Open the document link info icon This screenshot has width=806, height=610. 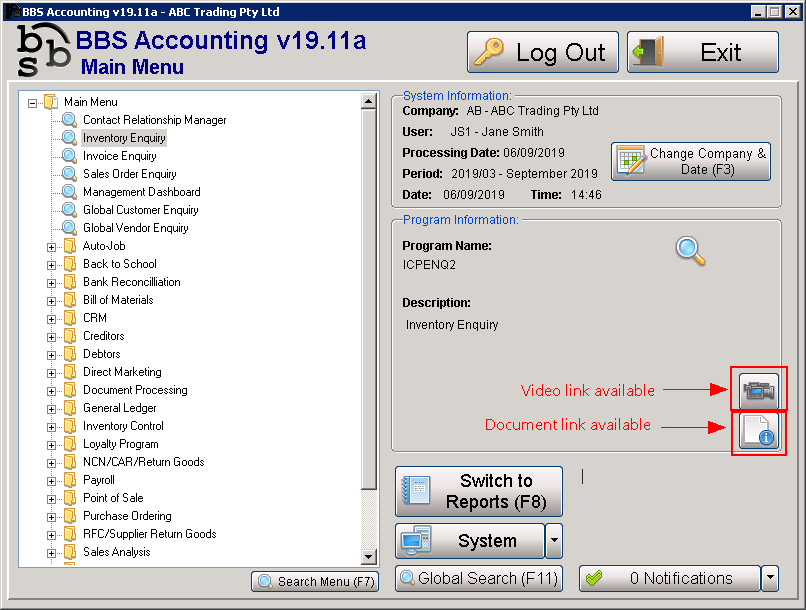tap(758, 433)
